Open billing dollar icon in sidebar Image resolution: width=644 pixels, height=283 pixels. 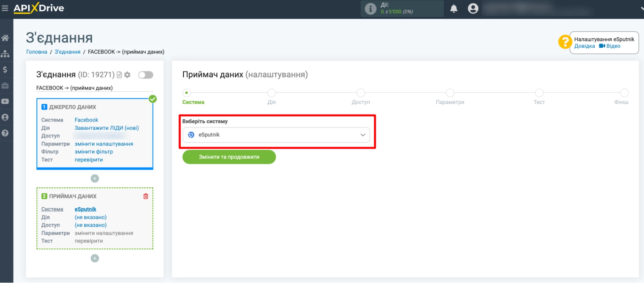(x=5, y=70)
